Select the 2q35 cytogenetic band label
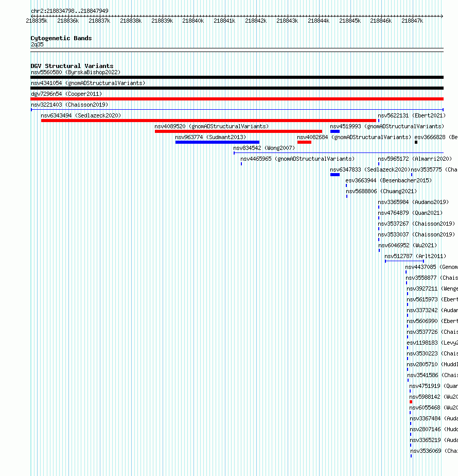Screen dimensions: 458x476 point(37,45)
